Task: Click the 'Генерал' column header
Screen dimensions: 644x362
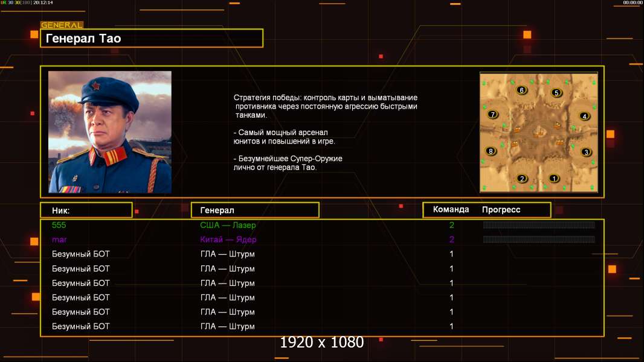Action: pos(255,210)
